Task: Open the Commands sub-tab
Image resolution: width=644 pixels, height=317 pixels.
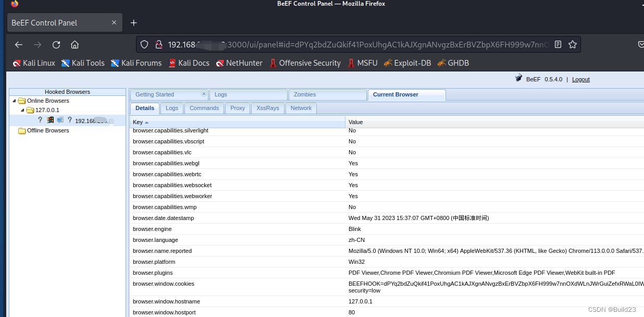Action: tap(204, 108)
